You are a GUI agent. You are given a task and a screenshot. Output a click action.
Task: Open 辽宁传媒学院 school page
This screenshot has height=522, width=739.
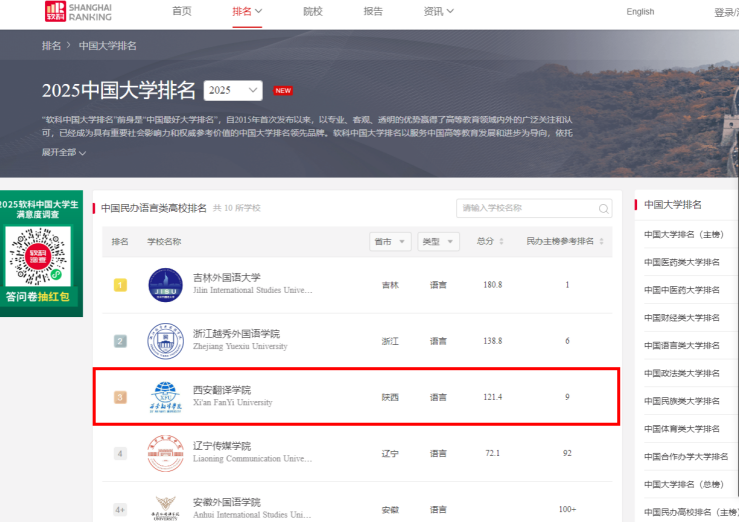[x=222, y=446]
